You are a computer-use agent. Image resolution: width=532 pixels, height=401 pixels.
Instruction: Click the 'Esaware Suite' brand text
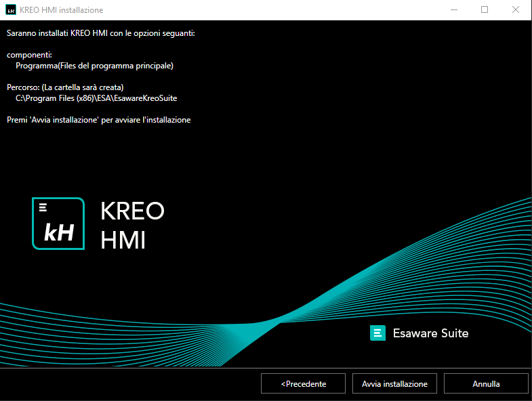tap(430, 333)
